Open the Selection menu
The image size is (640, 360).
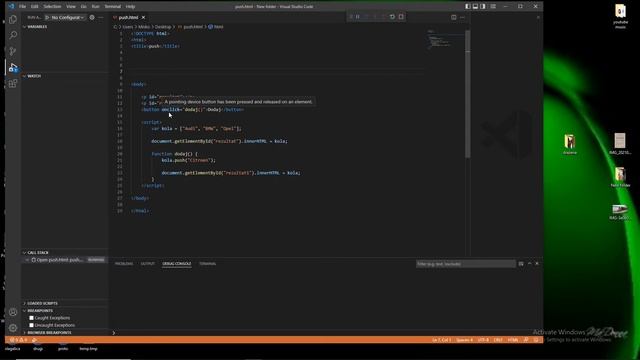[52, 7]
